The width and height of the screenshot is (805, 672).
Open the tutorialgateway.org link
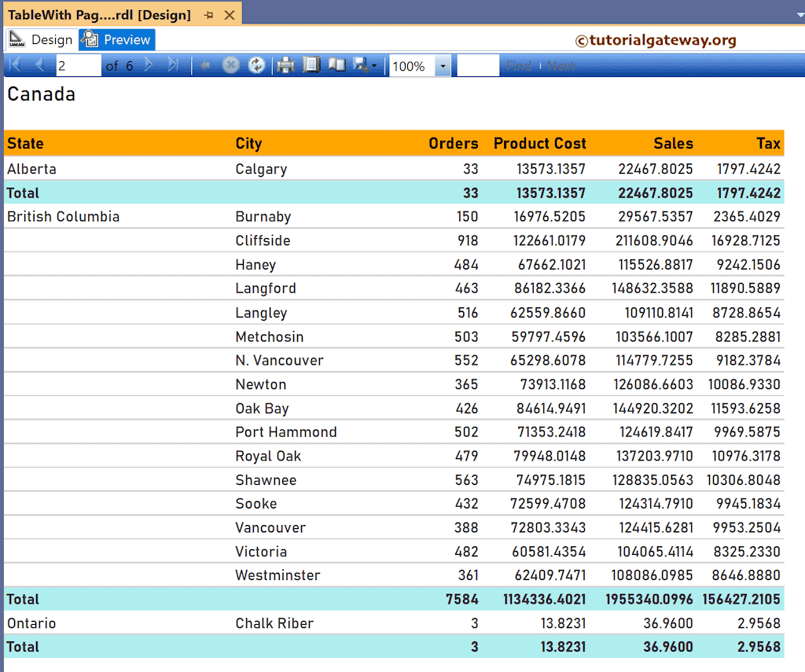click(657, 39)
